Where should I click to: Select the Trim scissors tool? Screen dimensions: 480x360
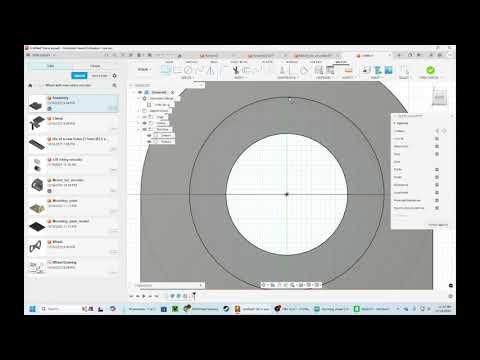point(236,70)
